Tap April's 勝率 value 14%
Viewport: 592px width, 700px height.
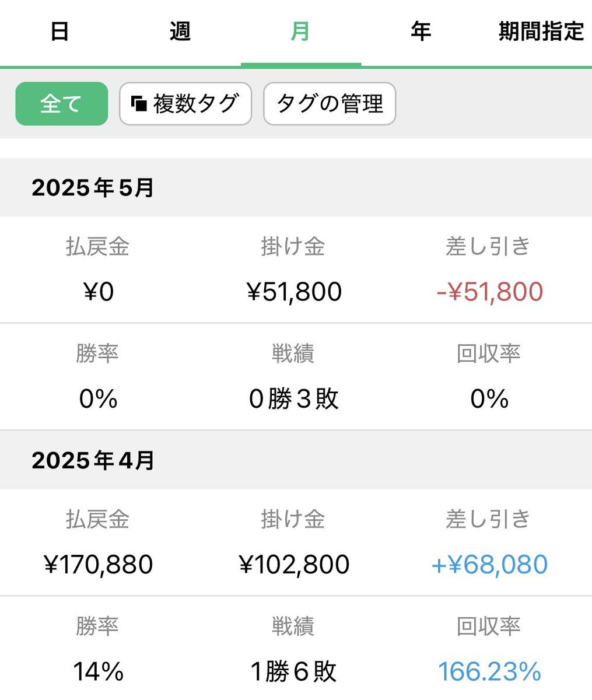(99, 671)
